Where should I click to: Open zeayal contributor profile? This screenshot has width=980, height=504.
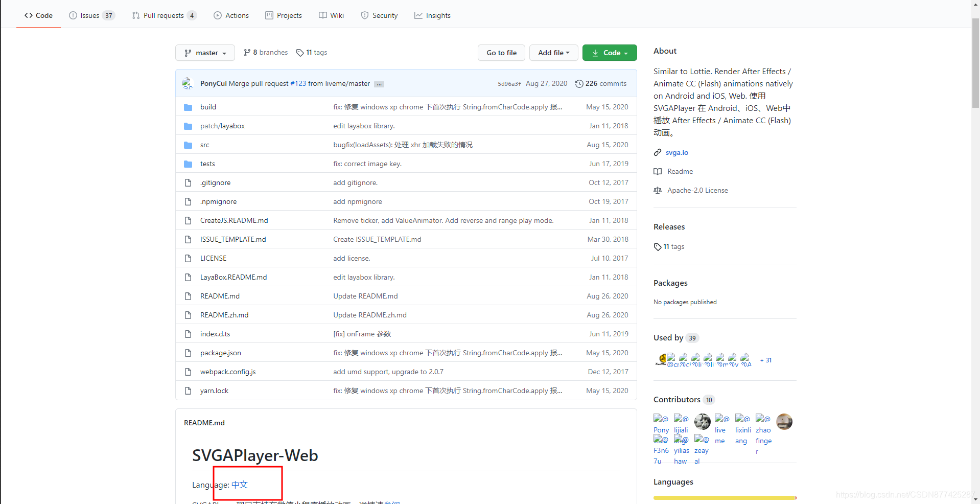pyautogui.click(x=701, y=450)
